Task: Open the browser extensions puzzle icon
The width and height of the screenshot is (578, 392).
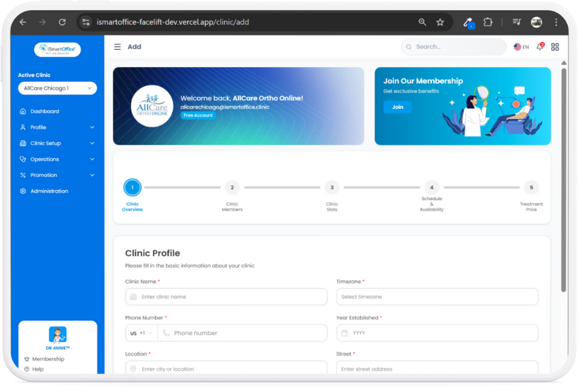Action: click(x=488, y=23)
